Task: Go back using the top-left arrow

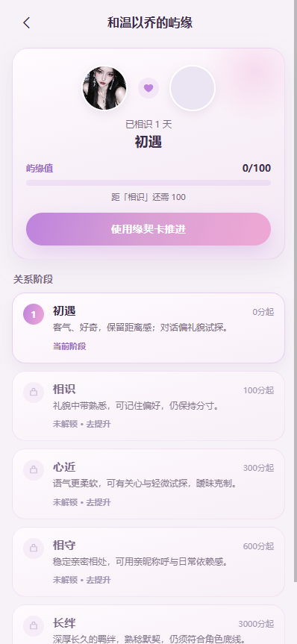Action: tap(27, 22)
